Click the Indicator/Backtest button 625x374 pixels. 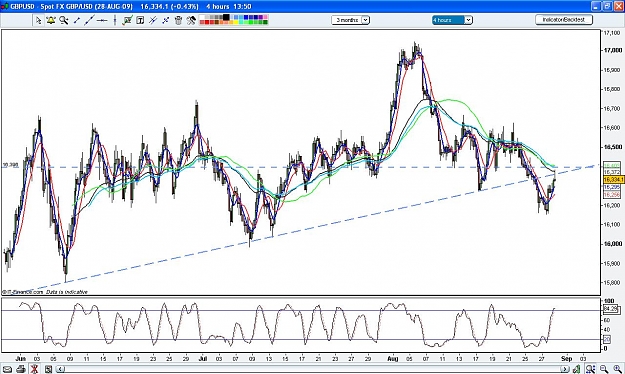click(564, 20)
